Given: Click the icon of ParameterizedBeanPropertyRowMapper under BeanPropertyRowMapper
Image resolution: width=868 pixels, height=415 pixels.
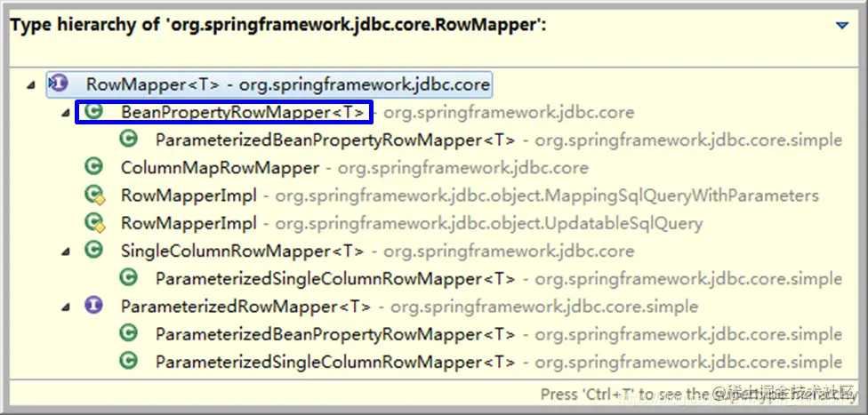Looking at the screenshot, I should click(x=128, y=140).
